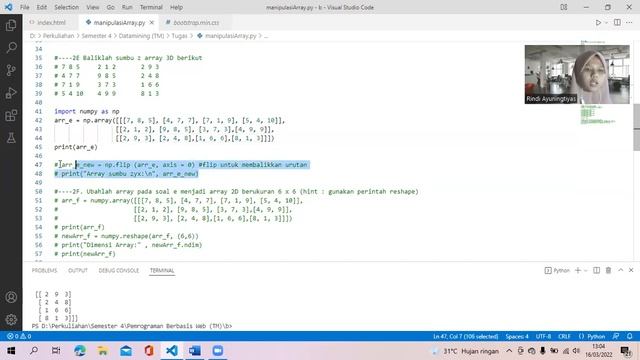Click the terminal prompt input line
This screenshot has width=640, height=360.
(132, 326)
